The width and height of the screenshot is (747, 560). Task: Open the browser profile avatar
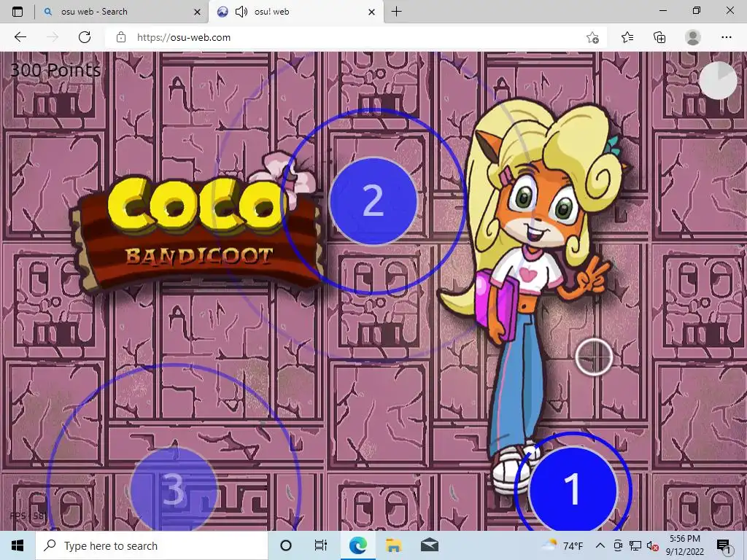[693, 37]
